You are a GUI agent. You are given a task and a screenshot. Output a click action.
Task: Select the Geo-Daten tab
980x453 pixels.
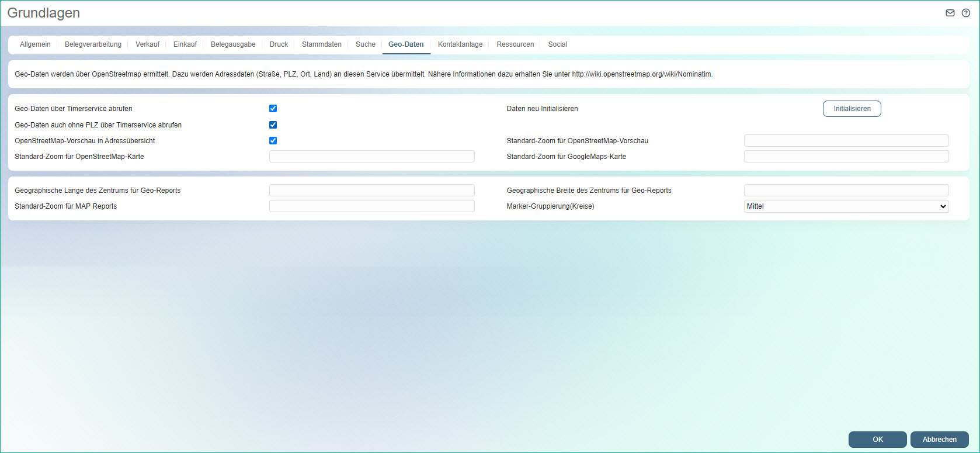[x=406, y=44]
